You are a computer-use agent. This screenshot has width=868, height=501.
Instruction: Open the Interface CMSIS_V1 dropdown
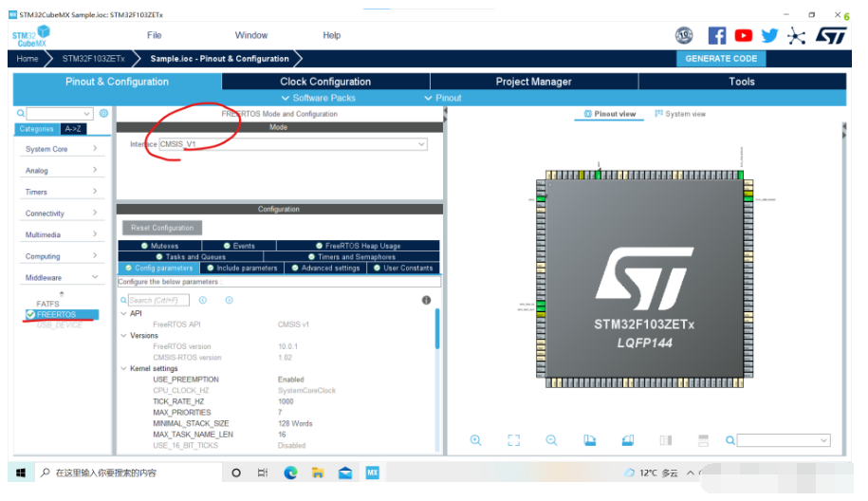(293, 144)
